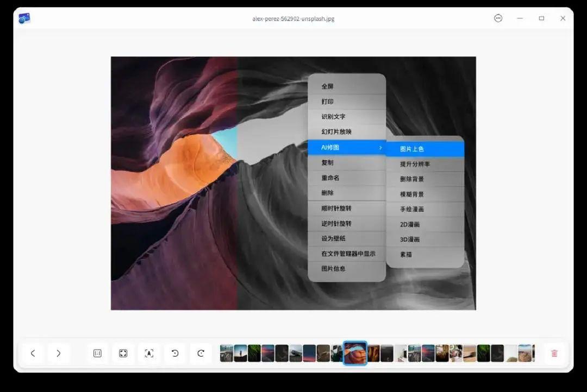
Task: Expand the AI修图 submenu chevron
Action: [x=380, y=147]
